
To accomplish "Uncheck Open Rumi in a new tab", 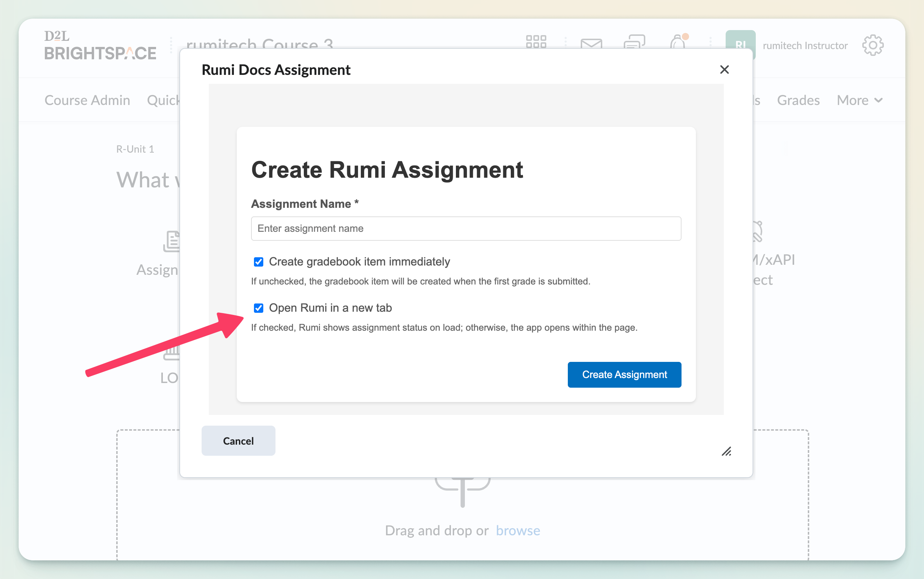I will pos(259,308).
